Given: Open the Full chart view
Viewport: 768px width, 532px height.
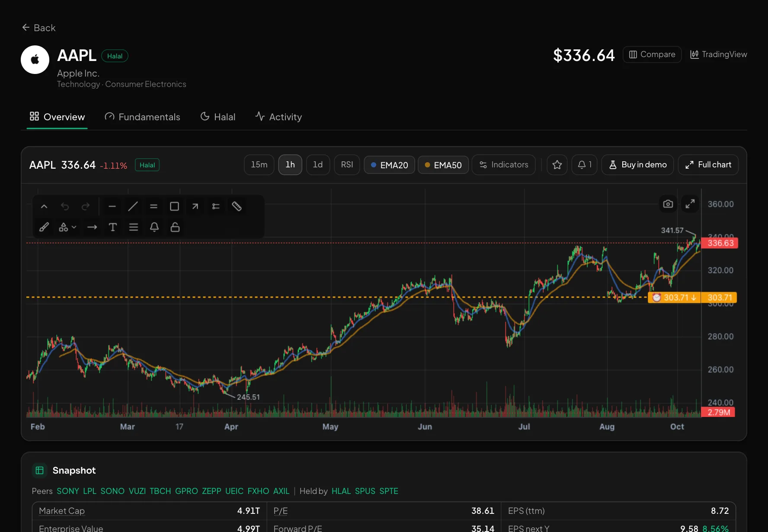Looking at the screenshot, I should click(x=708, y=165).
